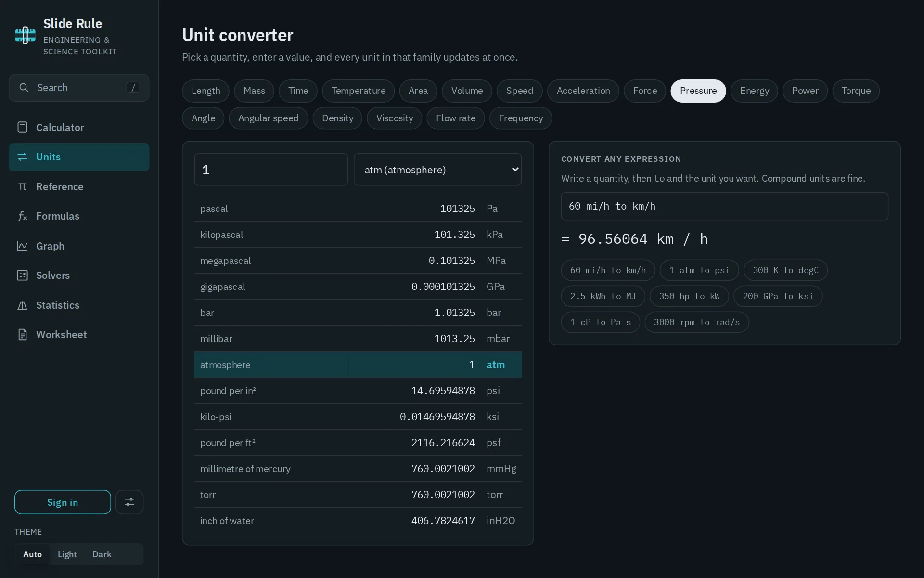
Task: Click the inch of water row
Action: point(358,521)
